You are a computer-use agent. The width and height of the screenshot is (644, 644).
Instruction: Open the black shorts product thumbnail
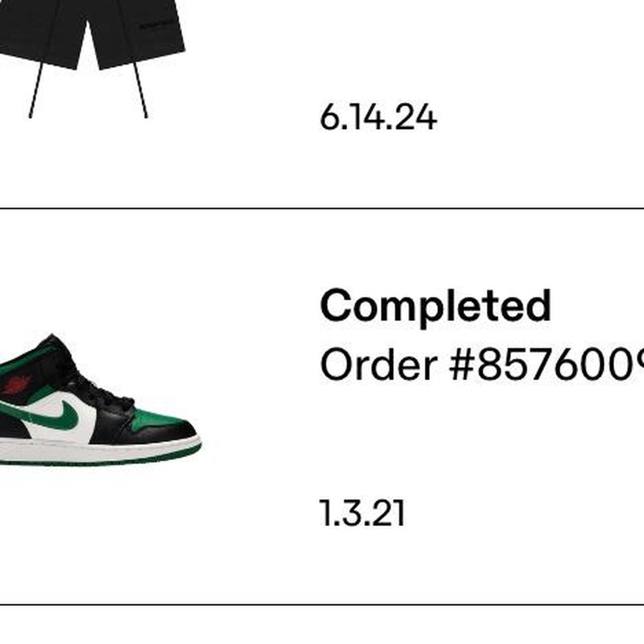pos(93,59)
